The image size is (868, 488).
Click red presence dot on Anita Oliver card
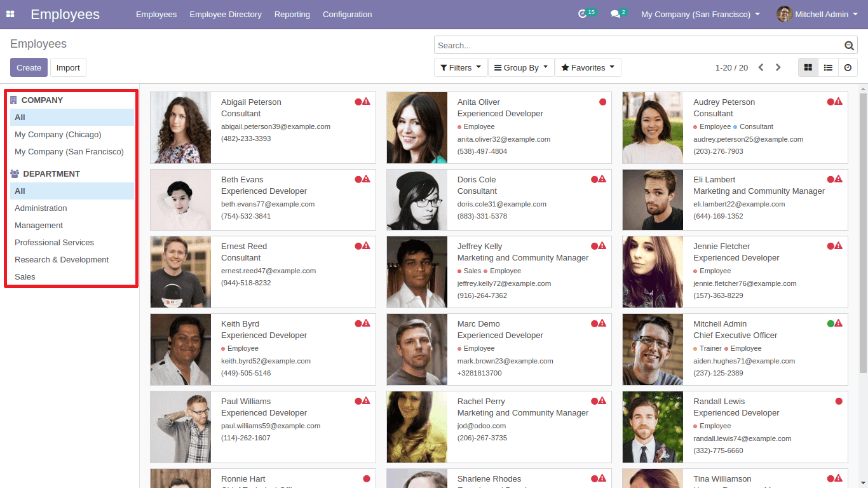point(602,102)
